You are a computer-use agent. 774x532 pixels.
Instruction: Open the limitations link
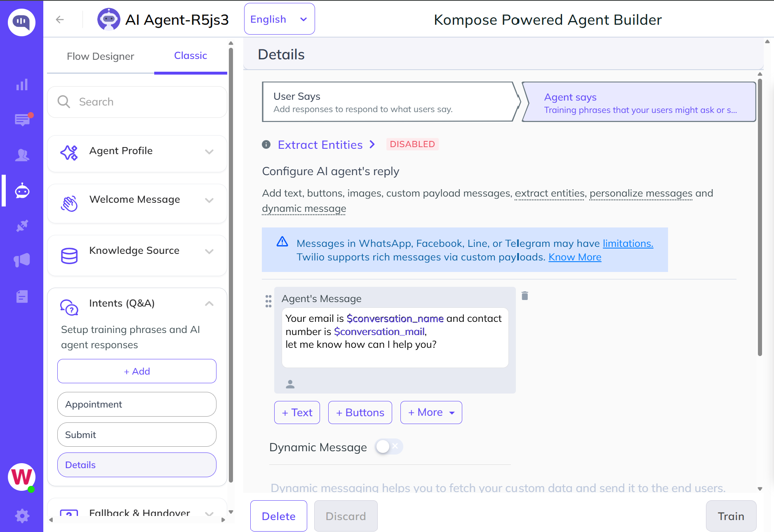click(628, 244)
